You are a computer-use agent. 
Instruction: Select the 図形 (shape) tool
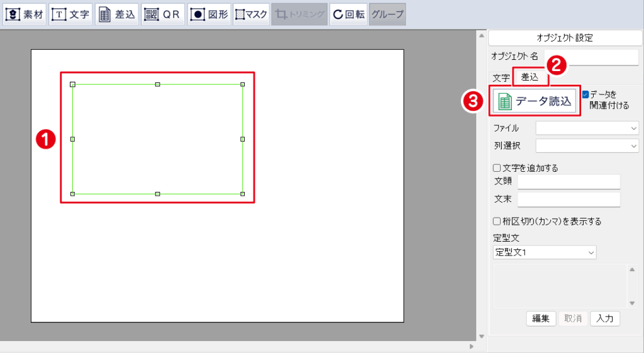(208, 14)
